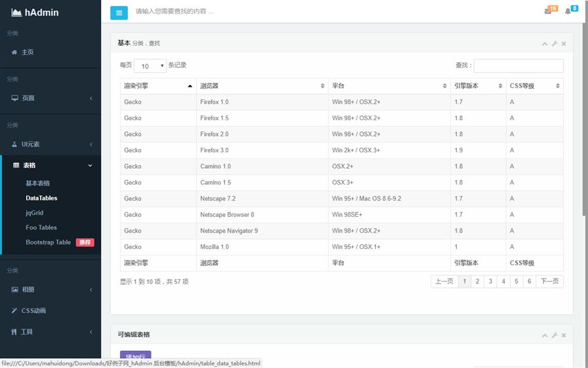Viewport: 588px width, 368px height.
Task: Click 上一页 pagination button
Action: tap(444, 281)
